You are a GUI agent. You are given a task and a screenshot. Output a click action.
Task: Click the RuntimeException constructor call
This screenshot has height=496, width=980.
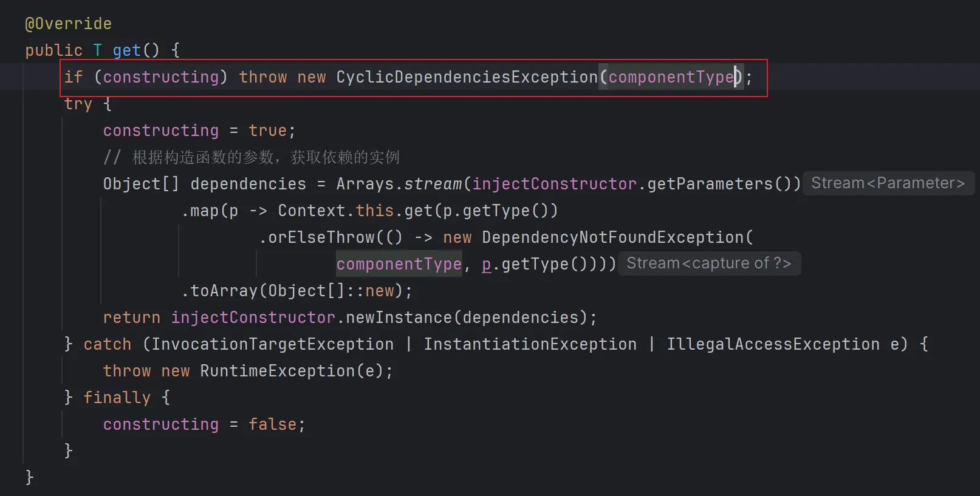click(x=277, y=371)
